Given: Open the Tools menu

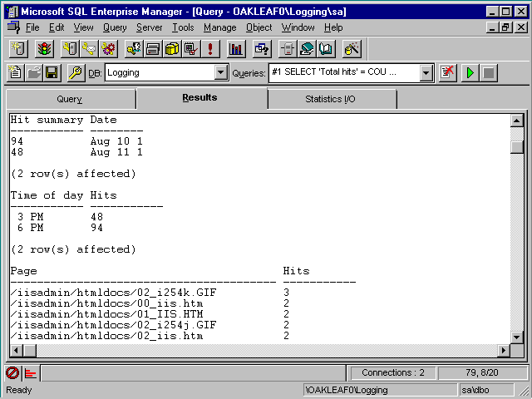Looking at the screenshot, I should 183,27.
